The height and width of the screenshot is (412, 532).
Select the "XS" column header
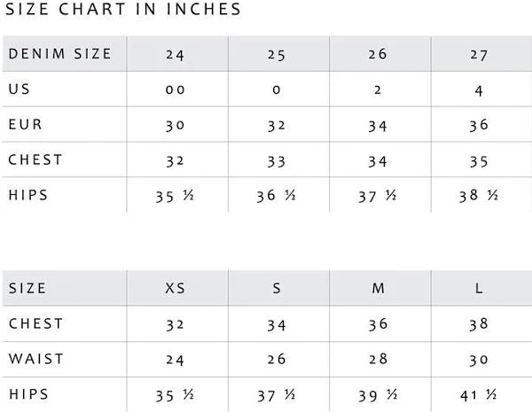(176, 289)
